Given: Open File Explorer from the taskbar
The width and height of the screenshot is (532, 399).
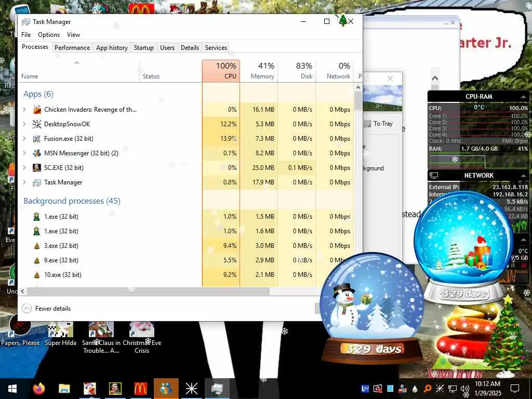Looking at the screenshot, I should coord(64,389).
